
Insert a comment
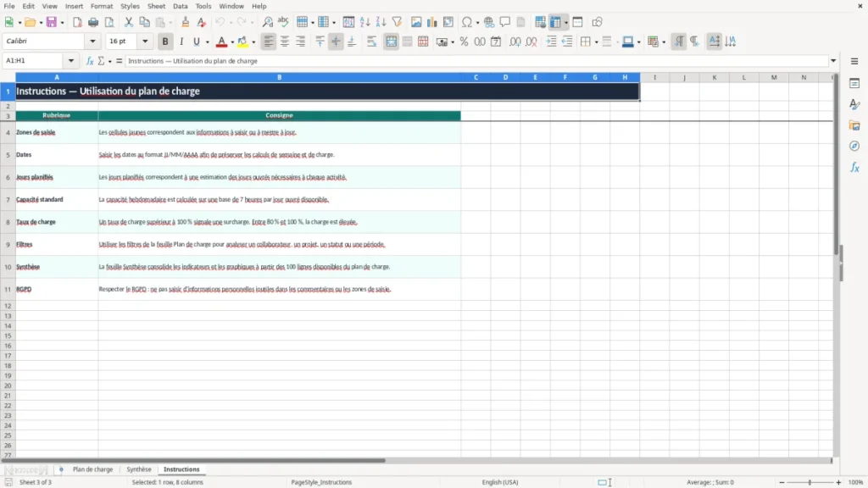click(505, 22)
